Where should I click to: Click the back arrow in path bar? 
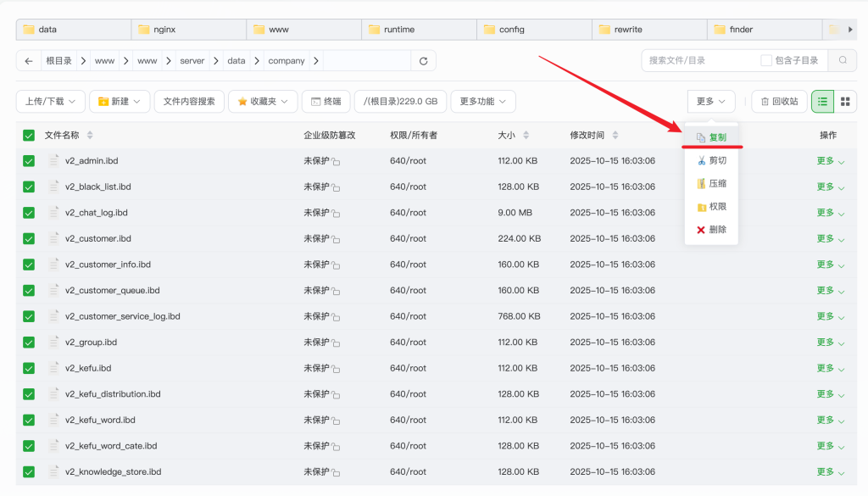coord(29,61)
